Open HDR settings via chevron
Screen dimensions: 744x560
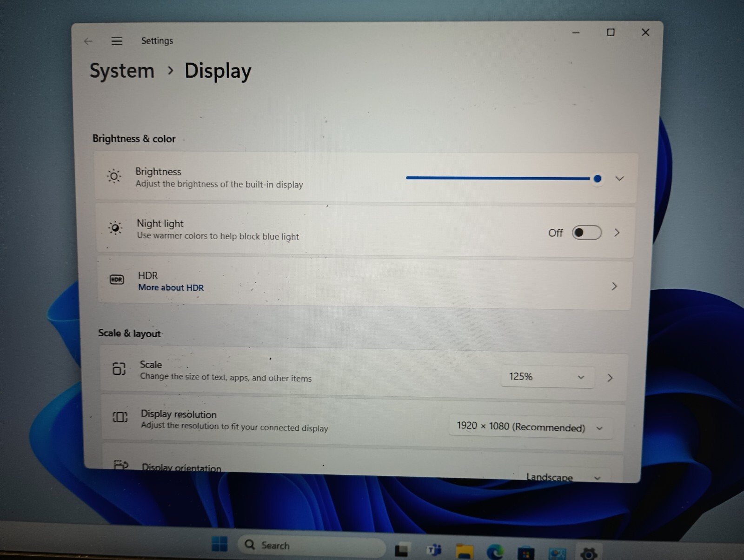[614, 286]
